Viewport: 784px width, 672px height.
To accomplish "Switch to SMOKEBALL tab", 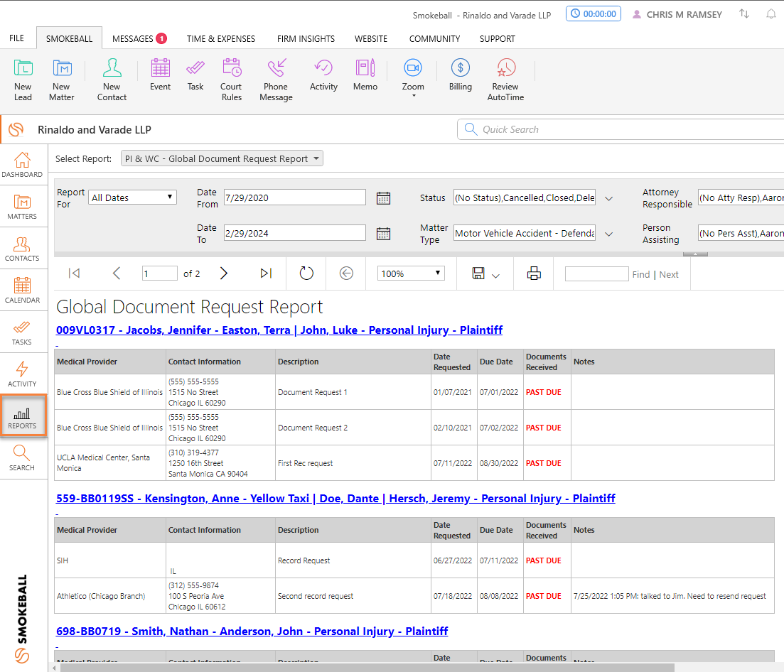I will (x=69, y=38).
